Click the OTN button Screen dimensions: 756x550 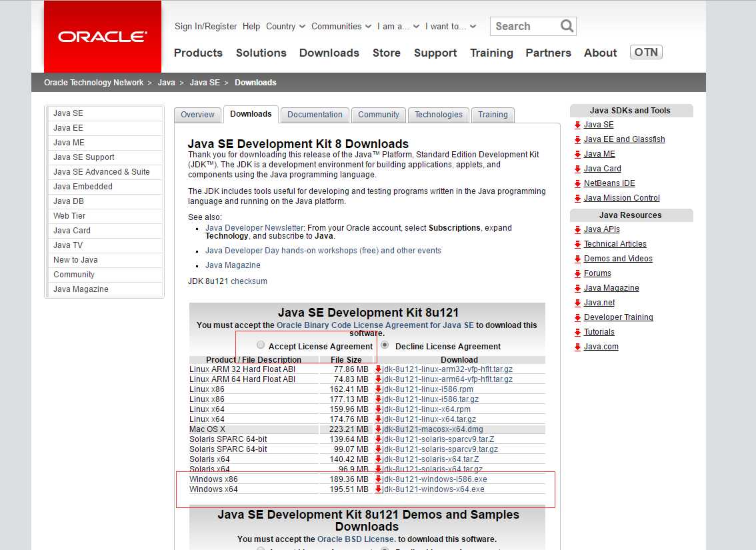tap(646, 52)
